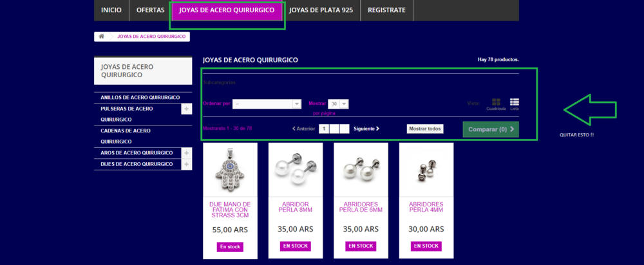644x265 pixels.
Task: Click the home icon in breadcrumb
Action: (102, 37)
